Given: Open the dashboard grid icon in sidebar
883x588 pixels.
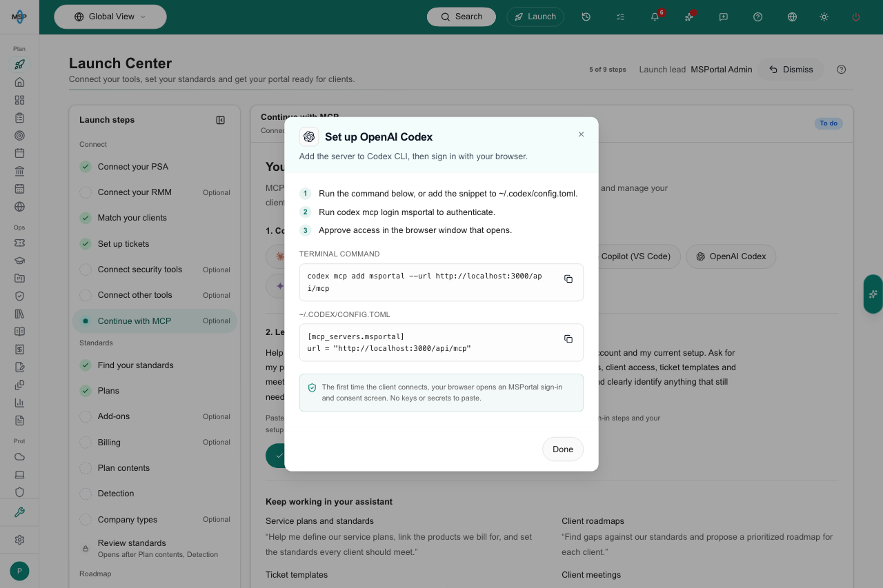Looking at the screenshot, I should 19,100.
